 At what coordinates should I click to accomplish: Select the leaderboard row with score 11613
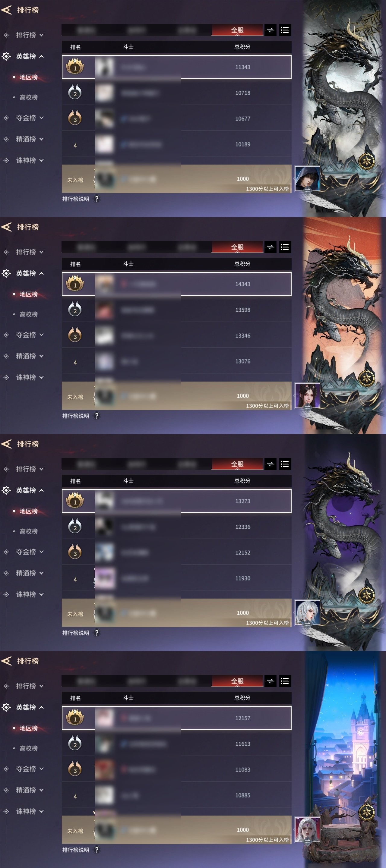(176, 744)
